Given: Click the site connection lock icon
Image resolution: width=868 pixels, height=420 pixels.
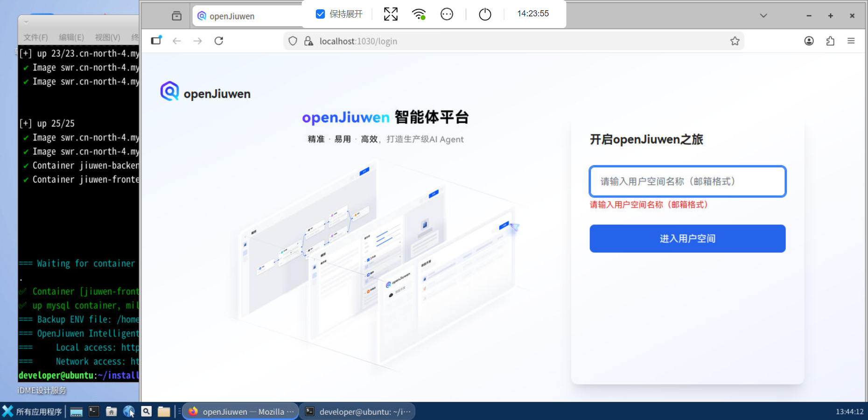Looking at the screenshot, I should (308, 41).
